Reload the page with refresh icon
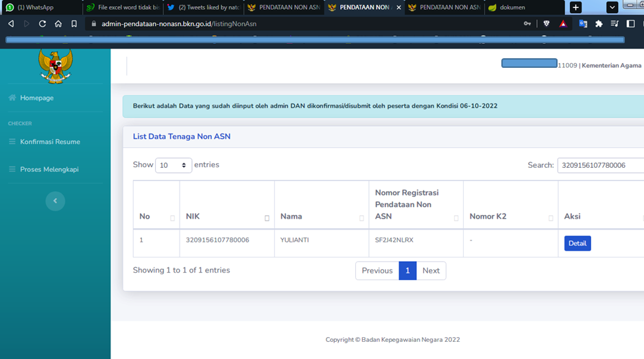This screenshot has width=644, height=359. tap(43, 24)
